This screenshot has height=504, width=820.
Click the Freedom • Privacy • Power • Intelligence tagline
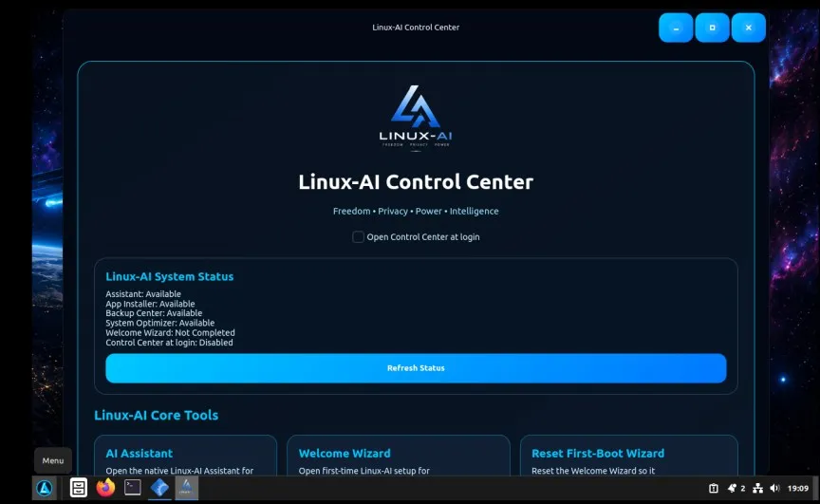click(x=416, y=212)
